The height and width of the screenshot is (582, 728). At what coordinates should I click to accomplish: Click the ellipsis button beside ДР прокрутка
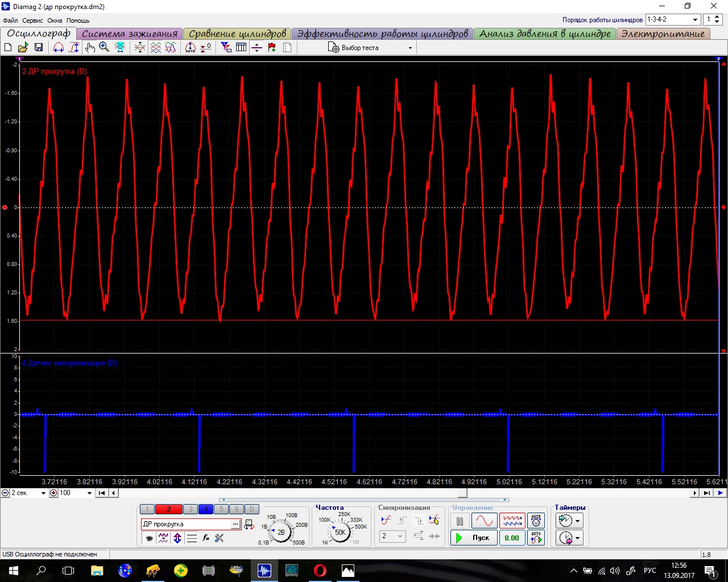(235, 524)
